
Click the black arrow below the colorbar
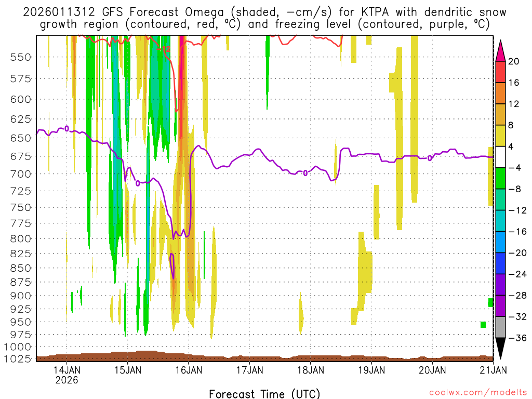point(500,349)
